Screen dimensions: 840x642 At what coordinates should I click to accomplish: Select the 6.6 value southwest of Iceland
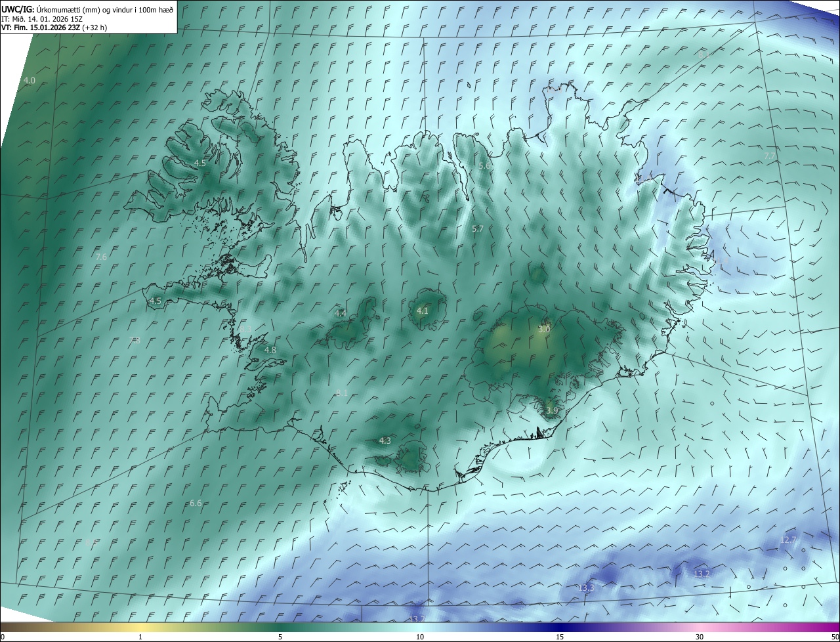196,503
